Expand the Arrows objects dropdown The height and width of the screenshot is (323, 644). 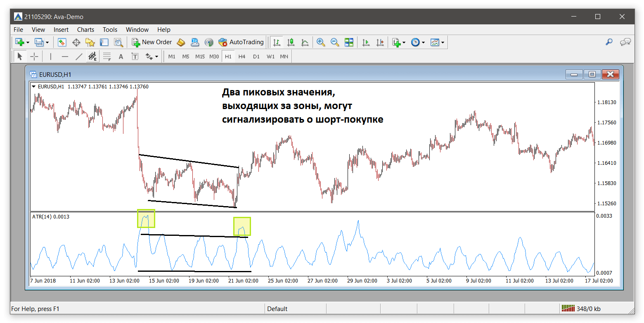point(156,57)
